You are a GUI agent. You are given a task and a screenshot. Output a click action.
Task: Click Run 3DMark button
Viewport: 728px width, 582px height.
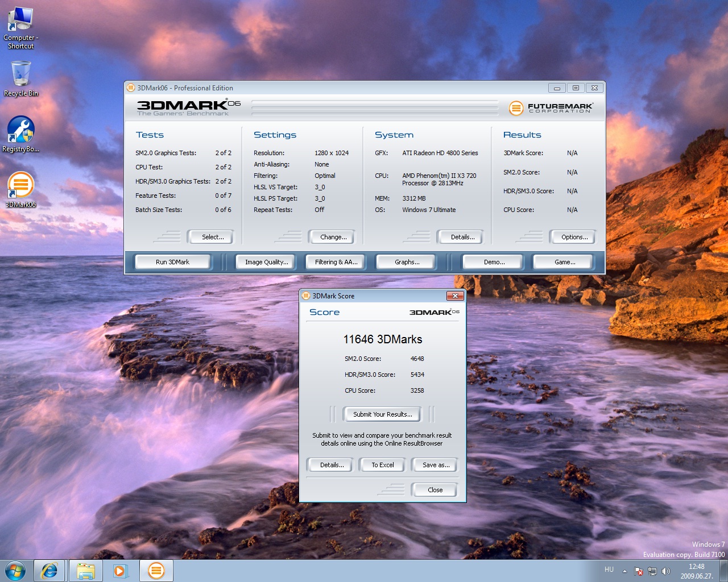(172, 262)
